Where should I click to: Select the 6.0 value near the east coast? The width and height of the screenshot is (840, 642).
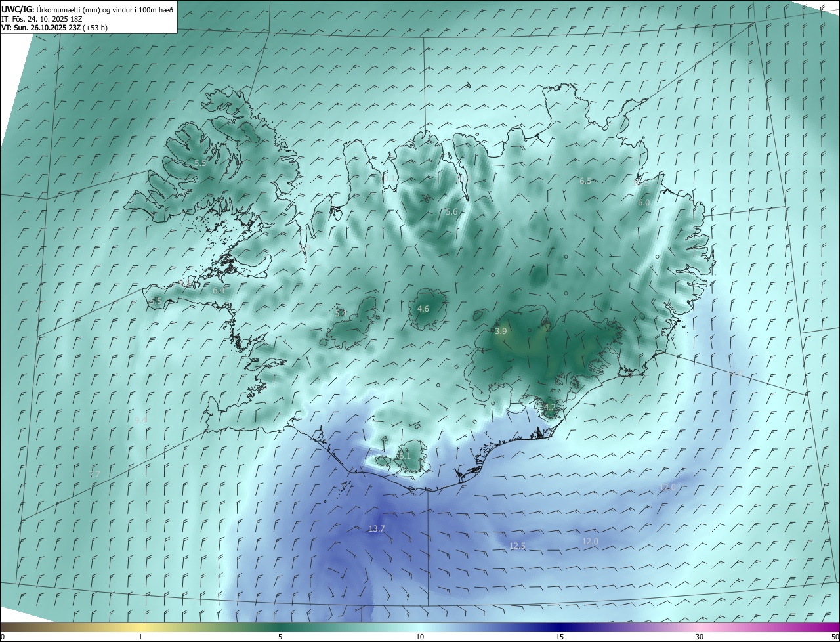pyautogui.click(x=644, y=203)
